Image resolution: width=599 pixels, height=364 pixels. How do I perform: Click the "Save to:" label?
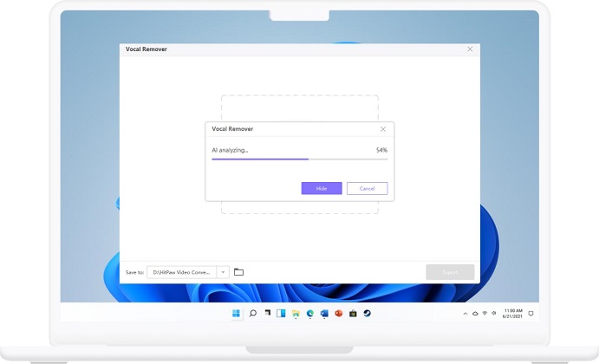point(135,272)
